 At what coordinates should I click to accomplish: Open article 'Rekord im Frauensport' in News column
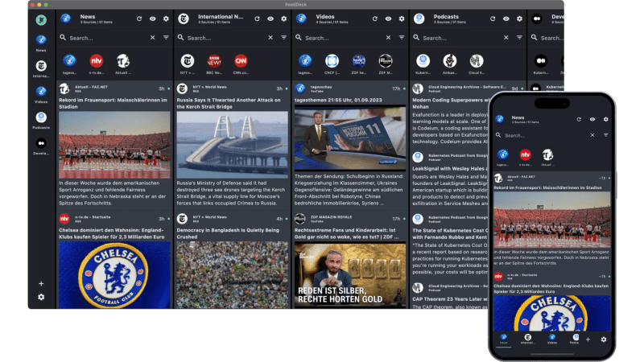[x=113, y=103]
